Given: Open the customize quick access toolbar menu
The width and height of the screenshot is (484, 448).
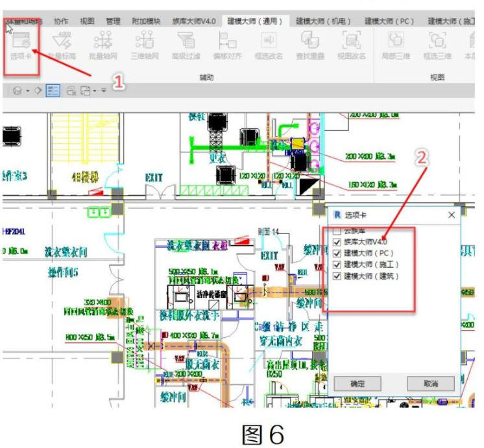Looking at the screenshot, I should 104,91.
